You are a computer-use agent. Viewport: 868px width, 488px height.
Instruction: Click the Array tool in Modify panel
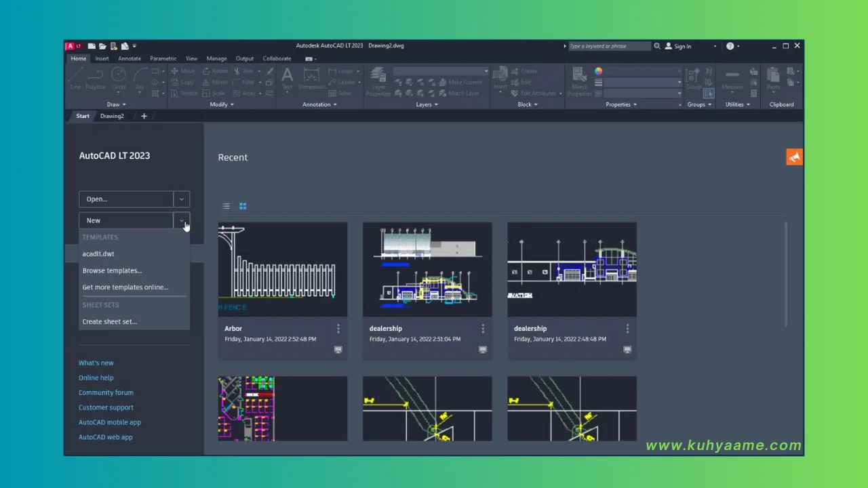click(244, 94)
